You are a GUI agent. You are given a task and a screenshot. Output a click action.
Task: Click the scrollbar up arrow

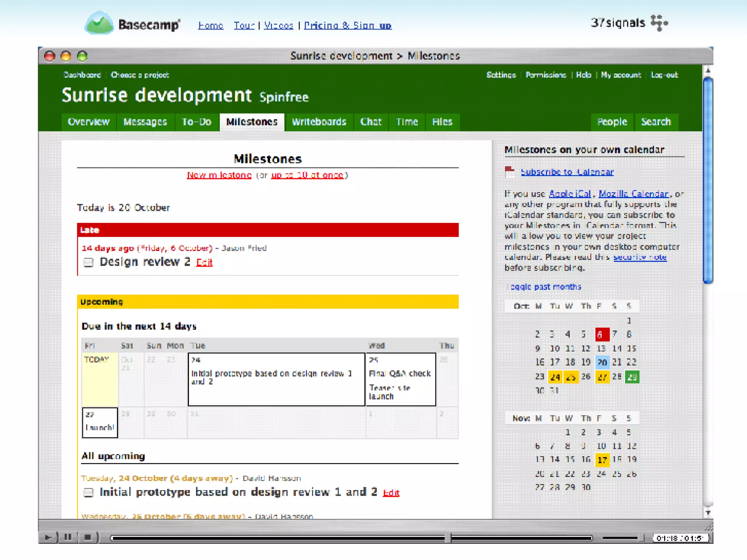708,71
